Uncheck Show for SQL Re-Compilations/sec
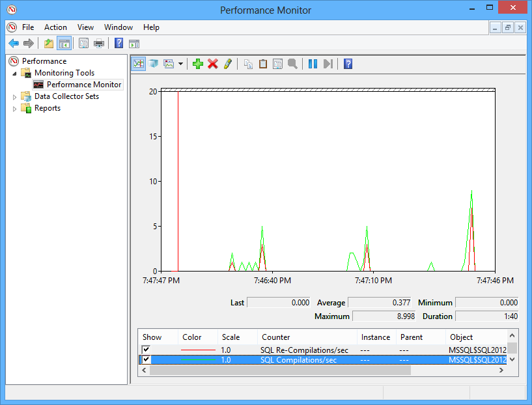 pos(147,350)
